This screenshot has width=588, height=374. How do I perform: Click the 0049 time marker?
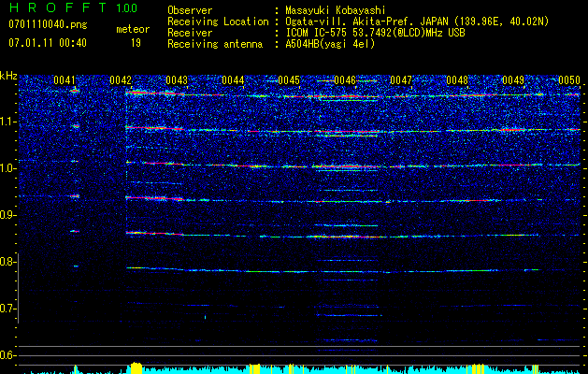[513, 79]
